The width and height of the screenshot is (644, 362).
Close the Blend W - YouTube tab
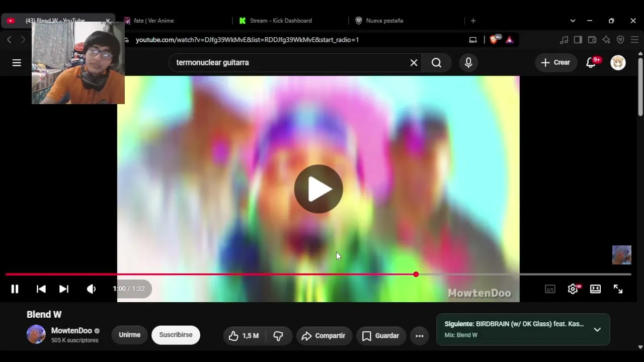click(108, 21)
